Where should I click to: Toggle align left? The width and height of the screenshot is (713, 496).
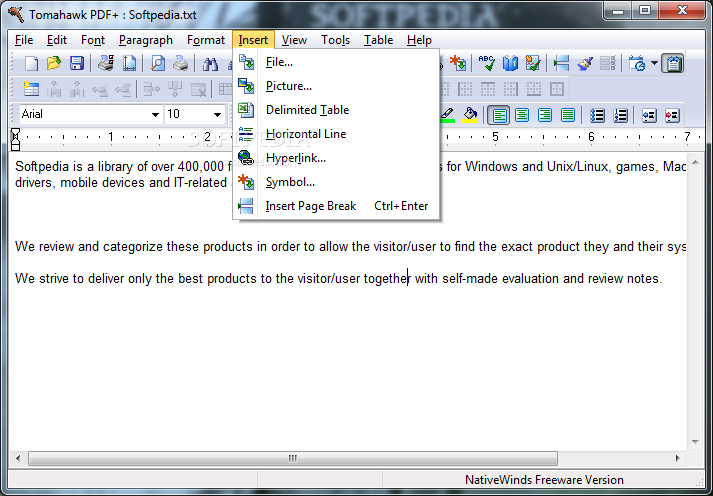click(499, 115)
